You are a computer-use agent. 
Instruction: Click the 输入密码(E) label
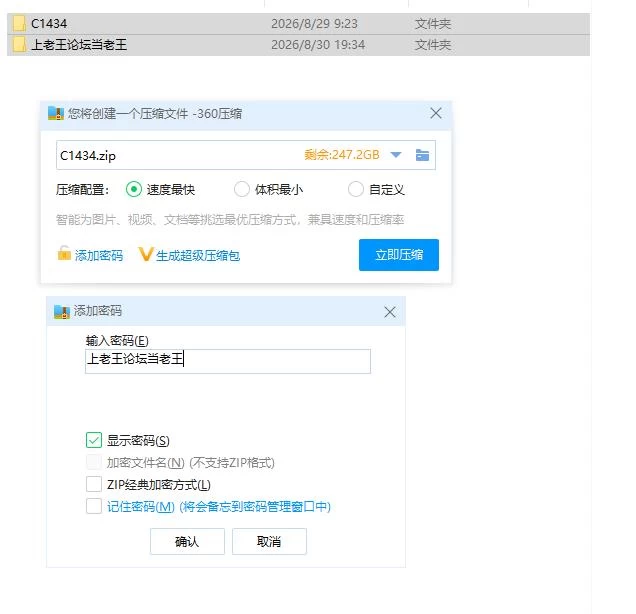pyautogui.click(x=117, y=341)
